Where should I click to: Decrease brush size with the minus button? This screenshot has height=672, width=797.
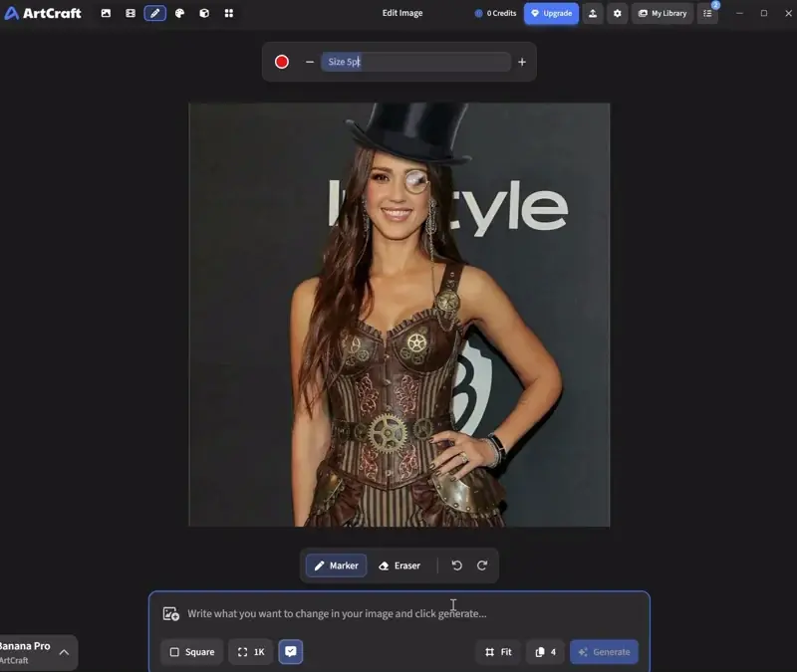point(310,62)
